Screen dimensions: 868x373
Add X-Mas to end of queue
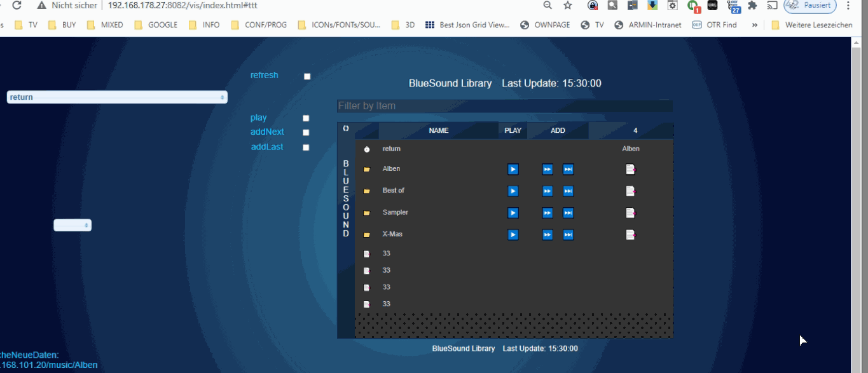tap(568, 235)
